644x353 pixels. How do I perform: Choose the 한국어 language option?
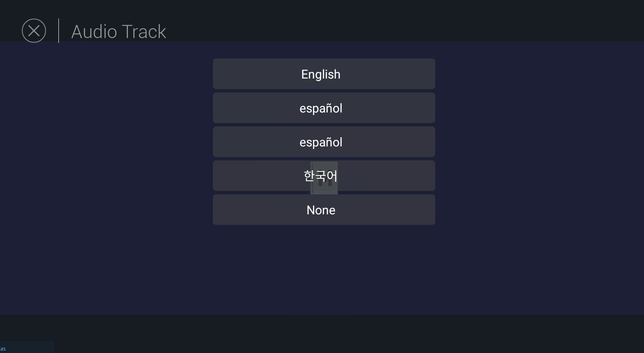click(266, 176)
